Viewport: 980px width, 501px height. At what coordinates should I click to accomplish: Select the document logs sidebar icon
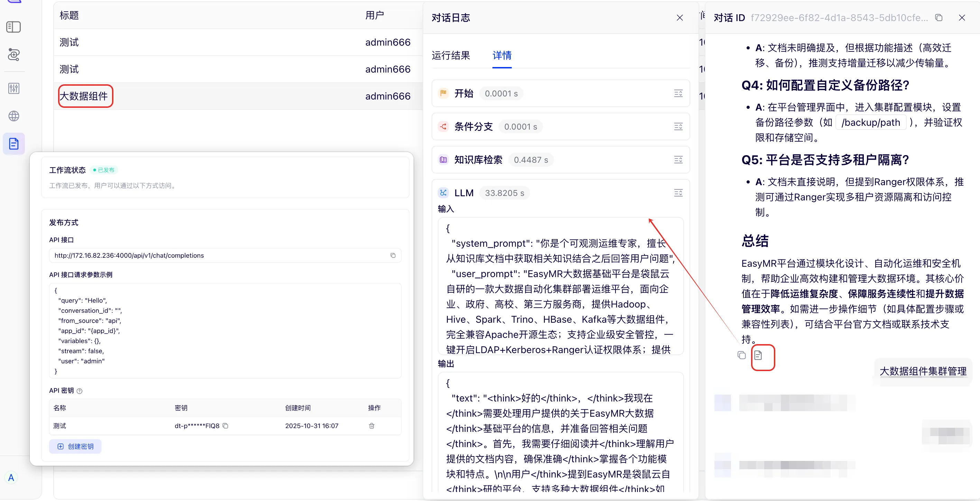[x=14, y=144]
